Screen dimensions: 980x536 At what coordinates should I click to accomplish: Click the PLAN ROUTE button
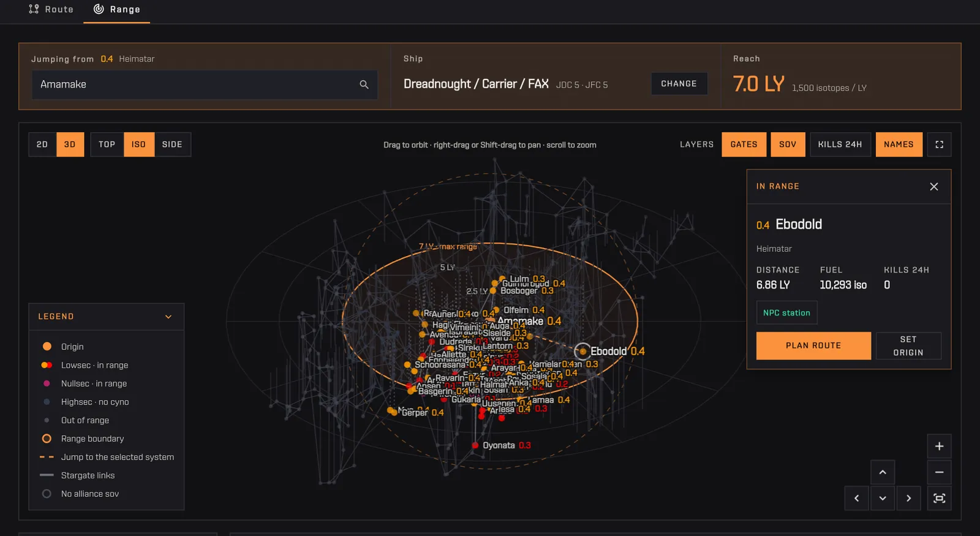[x=813, y=345]
